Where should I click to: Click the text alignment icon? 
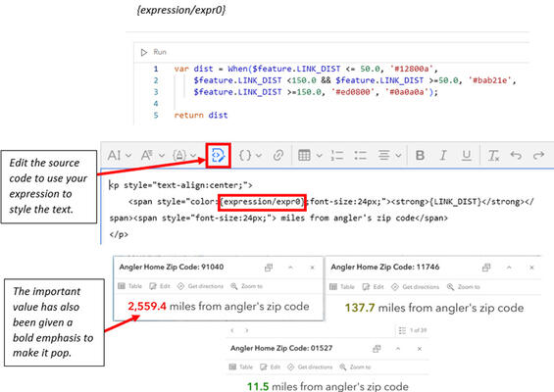point(383,156)
